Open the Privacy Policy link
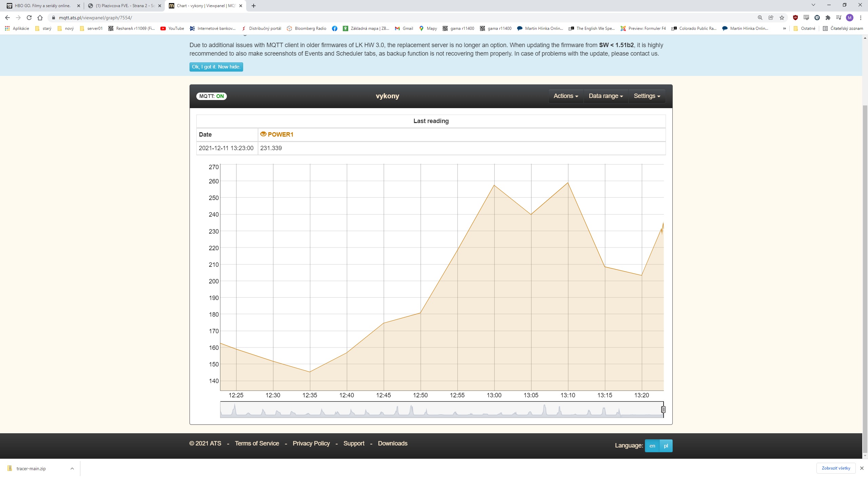The height and width of the screenshot is (478, 868). coord(311,443)
